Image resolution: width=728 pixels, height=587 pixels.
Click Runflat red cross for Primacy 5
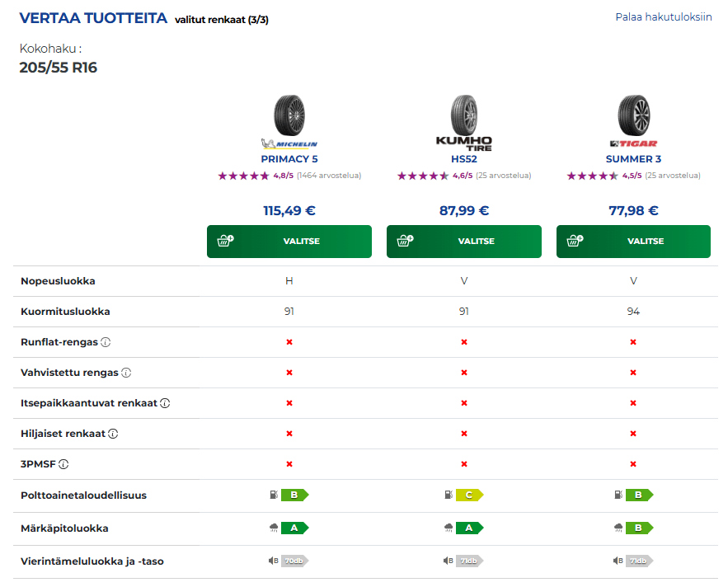tap(289, 342)
